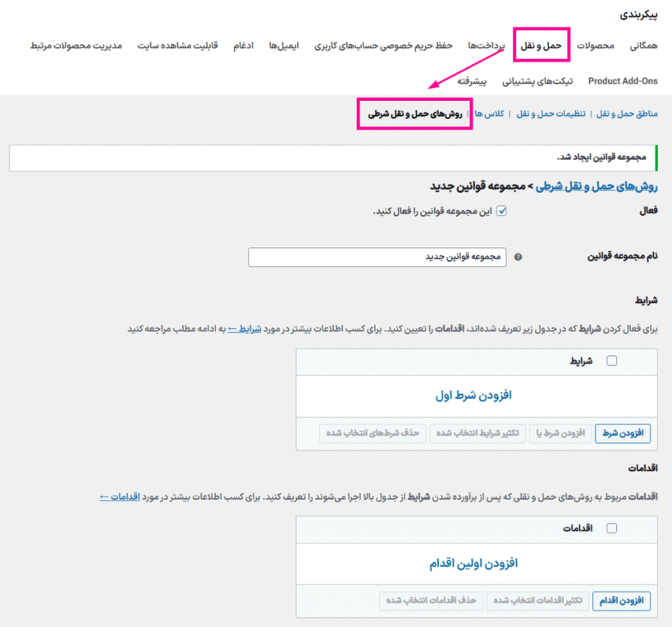Open the پرداخت‌ها settings tab
Image resolution: width=672 pixels, height=627 pixels.
[487, 45]
